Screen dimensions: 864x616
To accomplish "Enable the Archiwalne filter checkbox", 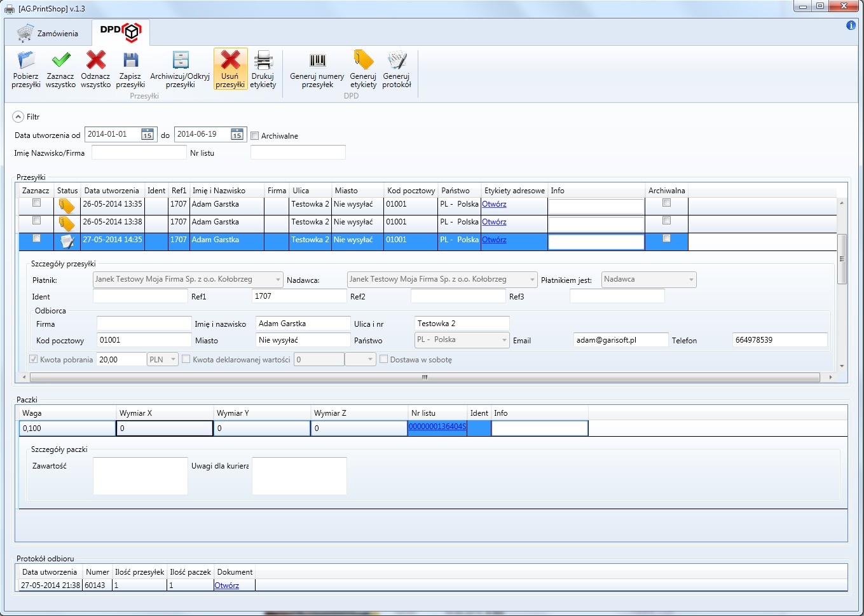I will 254,135.
